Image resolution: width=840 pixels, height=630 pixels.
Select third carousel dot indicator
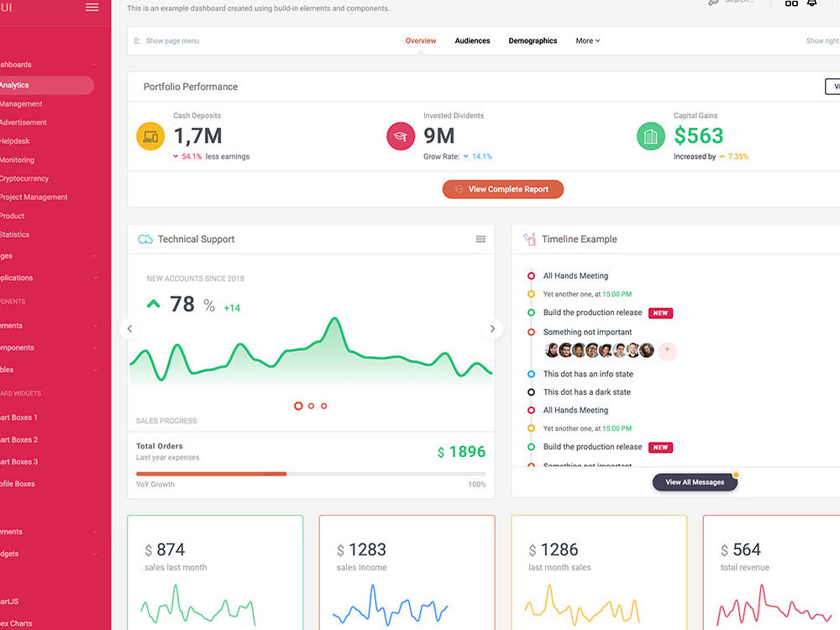pyautogui.click(x=324, y=406)
